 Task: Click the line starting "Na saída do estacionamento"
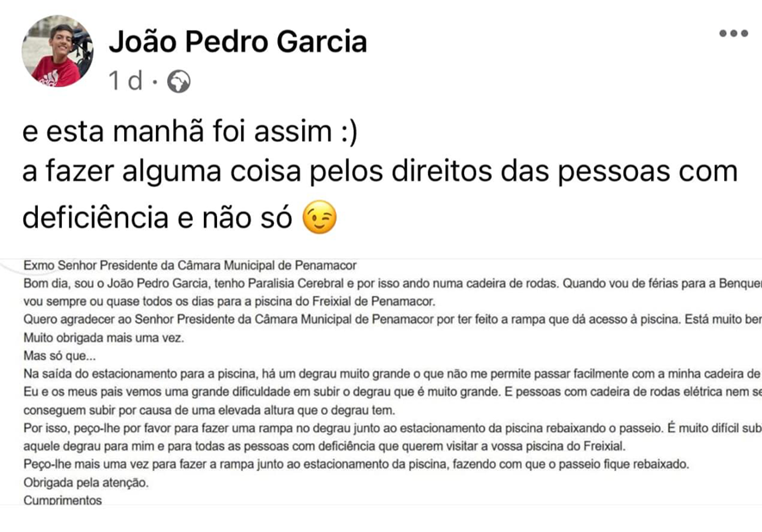[x=387, y=374]
